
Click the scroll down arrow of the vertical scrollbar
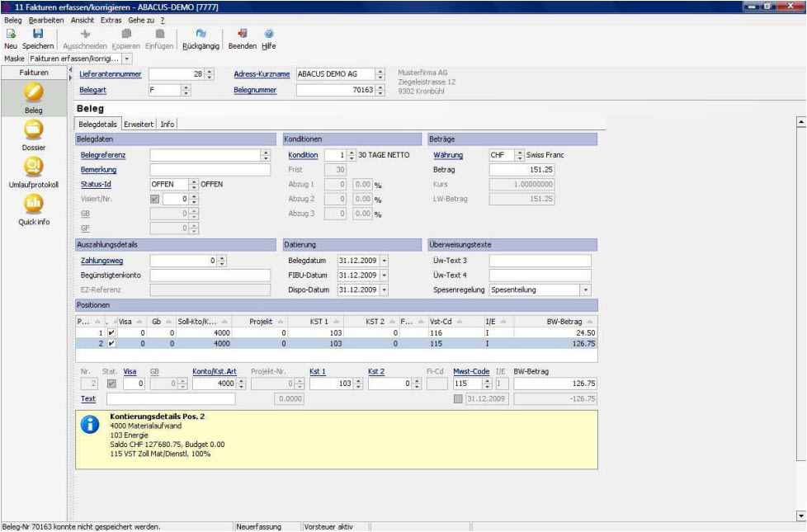(801, 516)
